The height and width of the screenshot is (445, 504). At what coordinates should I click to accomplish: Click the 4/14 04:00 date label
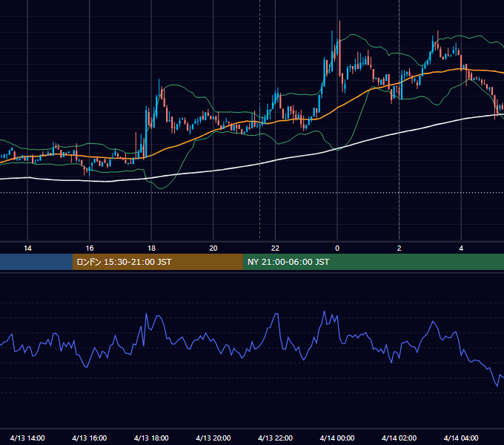[x=461, y=438]
